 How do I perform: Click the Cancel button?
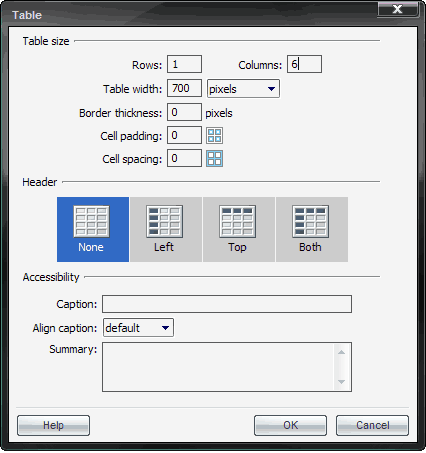coord(372,425)
